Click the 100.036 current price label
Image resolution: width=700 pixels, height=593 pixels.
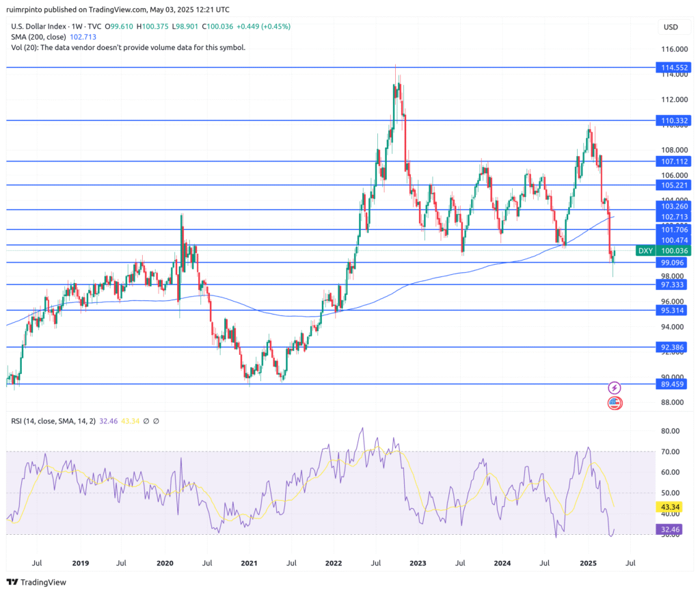[x=674, y=251]
